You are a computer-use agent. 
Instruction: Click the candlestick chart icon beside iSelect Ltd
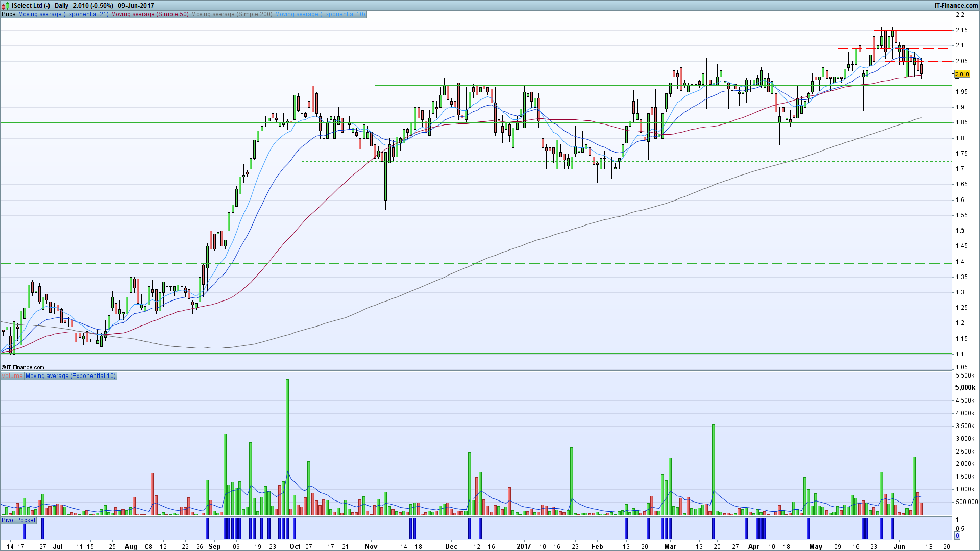tap(6, 6)
